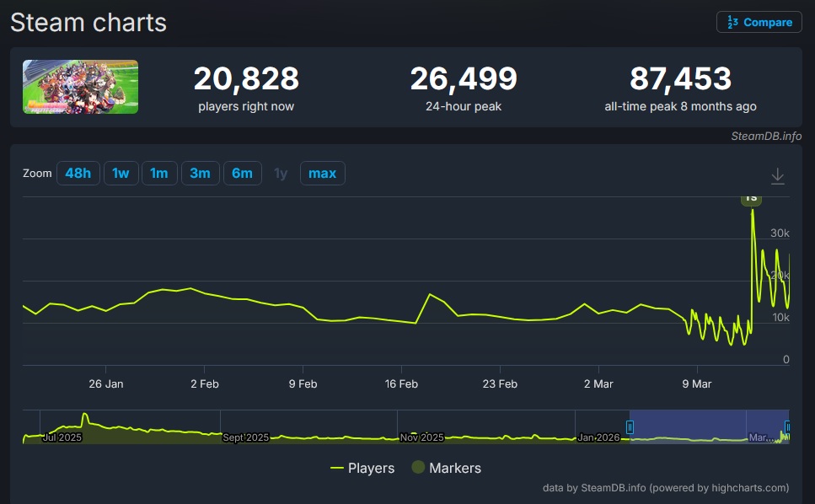Click 'Sept 2025' in the navigator
This screenshot has width=815, height=504.
tap(246, 437)
